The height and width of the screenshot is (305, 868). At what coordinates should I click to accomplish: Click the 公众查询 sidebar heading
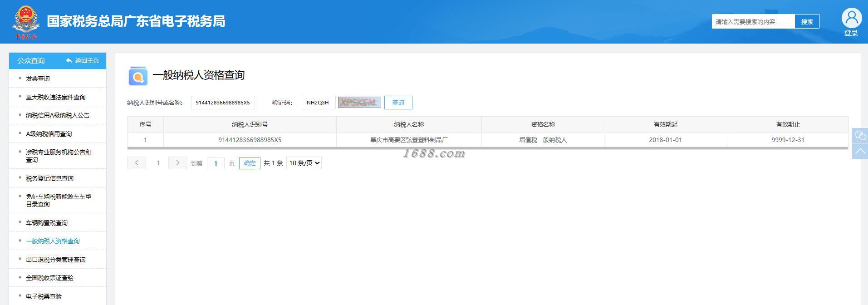[x=31, y=60]
